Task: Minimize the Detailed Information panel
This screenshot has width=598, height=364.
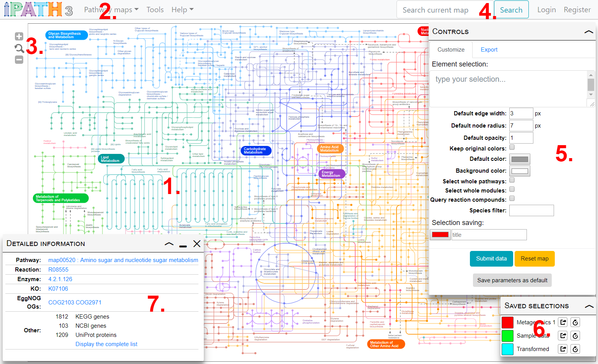Action: tap(183, 244)
